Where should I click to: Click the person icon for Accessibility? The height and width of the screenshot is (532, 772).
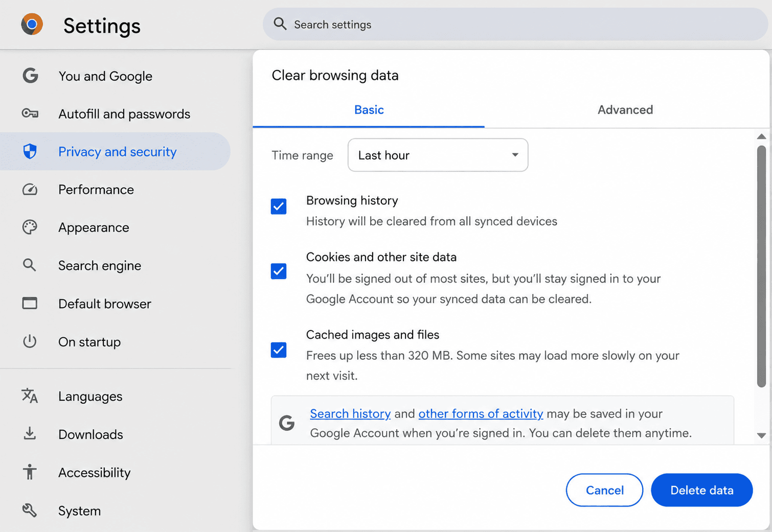[x=30, y=472]
